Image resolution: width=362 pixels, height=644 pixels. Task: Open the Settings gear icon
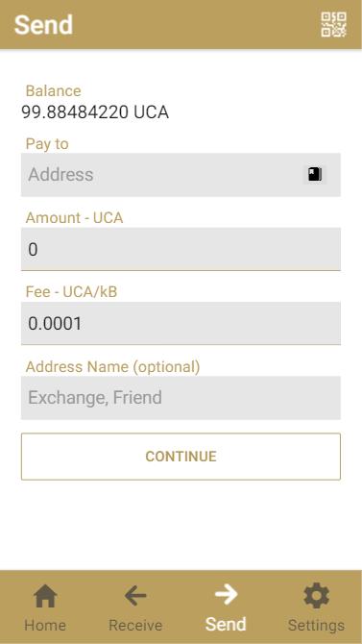tap(316, 596)
